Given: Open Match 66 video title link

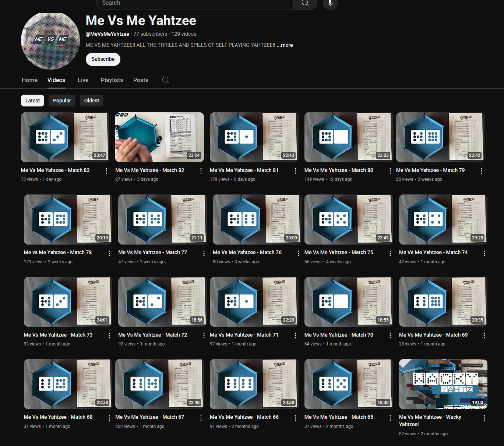Looking at the screenshot, I should tap(244, 417).
